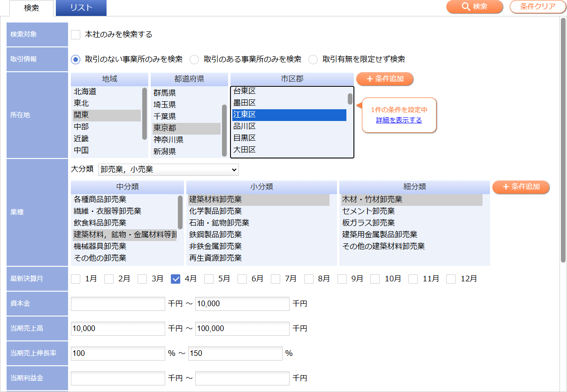Select 板ガラス卸売業 in 細分類
567x392 pixels.
point(412,223)
